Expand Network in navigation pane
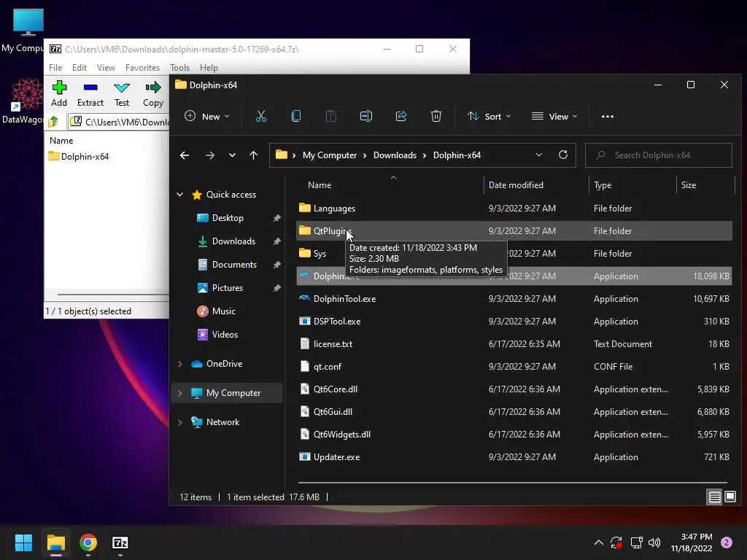 coord(180,422)
